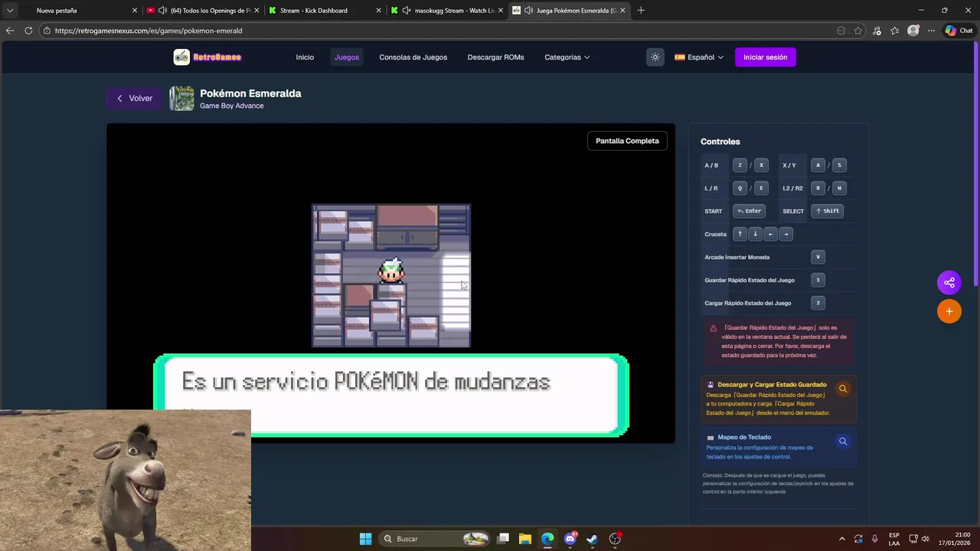
Task: Click the S key next to X / Y
Action: 839,165
